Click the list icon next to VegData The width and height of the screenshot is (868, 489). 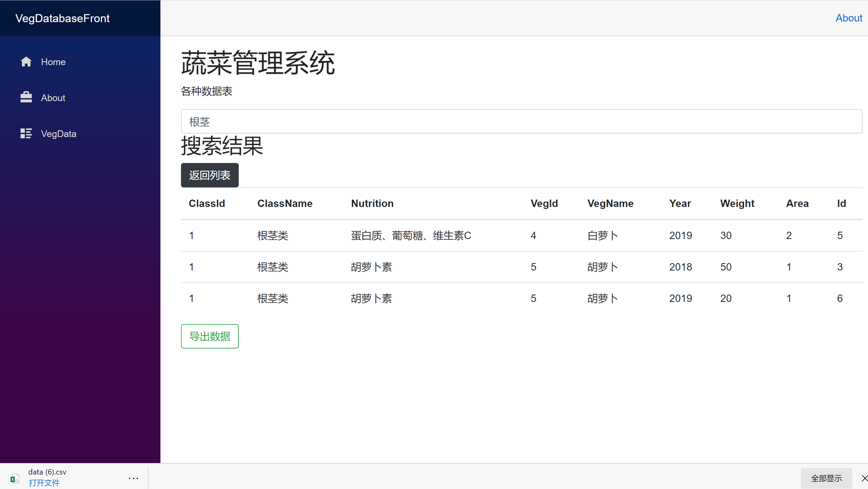click(26, 133)
